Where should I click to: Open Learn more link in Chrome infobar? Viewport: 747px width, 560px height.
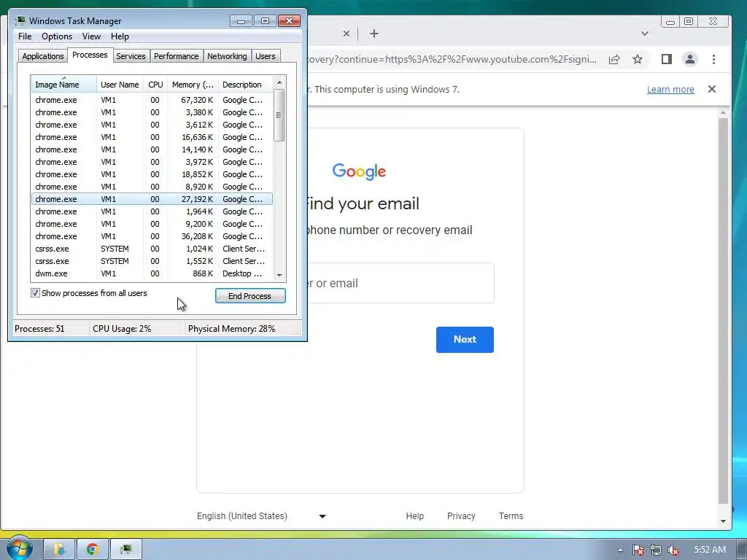(670, 90)
